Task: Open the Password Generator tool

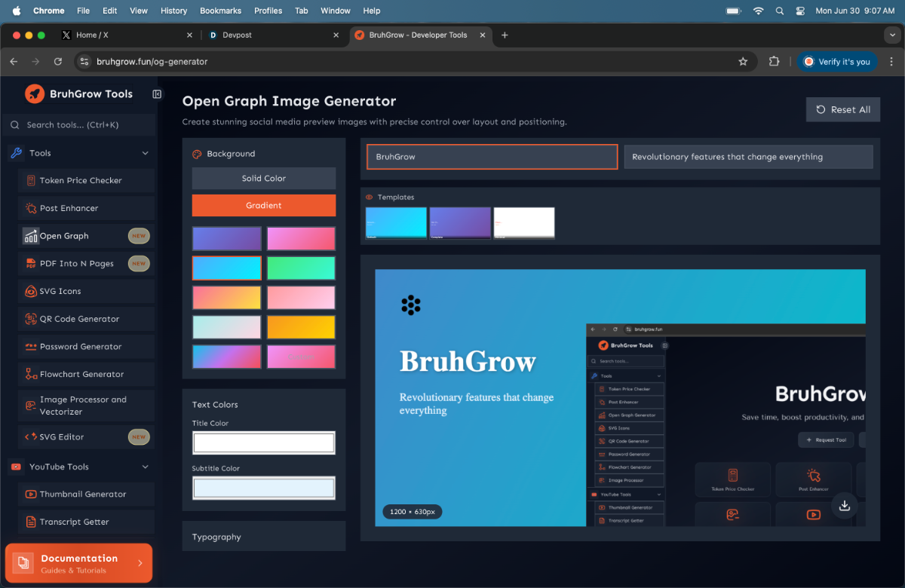Action: [85, 347]
